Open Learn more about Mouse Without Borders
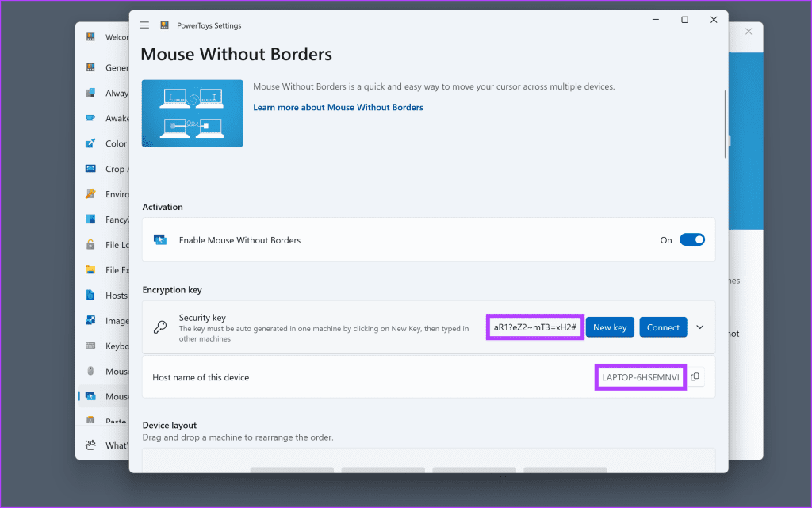812x508 pixels. pyautogui.click(x=338, y=107)
